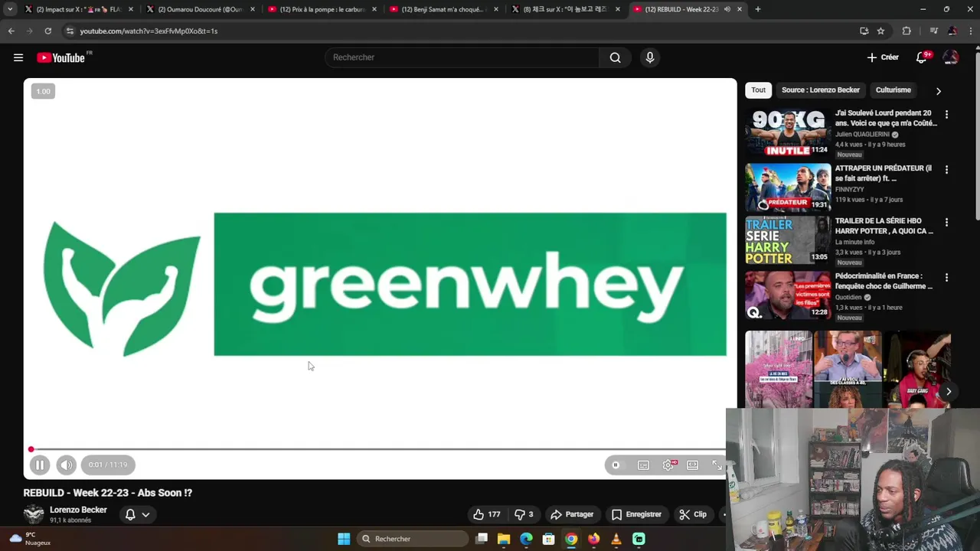Open a new browser tab
This screenshot has height=551, width=980.
click(758, 9)
